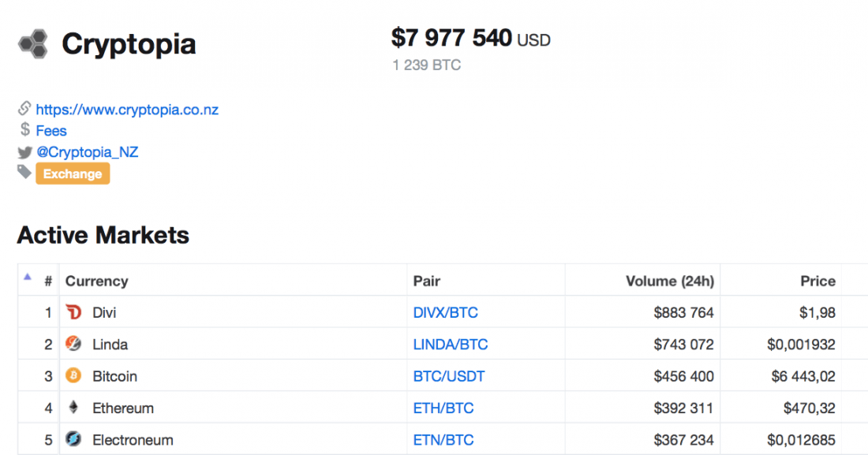The height and width of the screenshot is (455, 868).
Task: Click the $883 764 volume value
Action: (683, 313)
